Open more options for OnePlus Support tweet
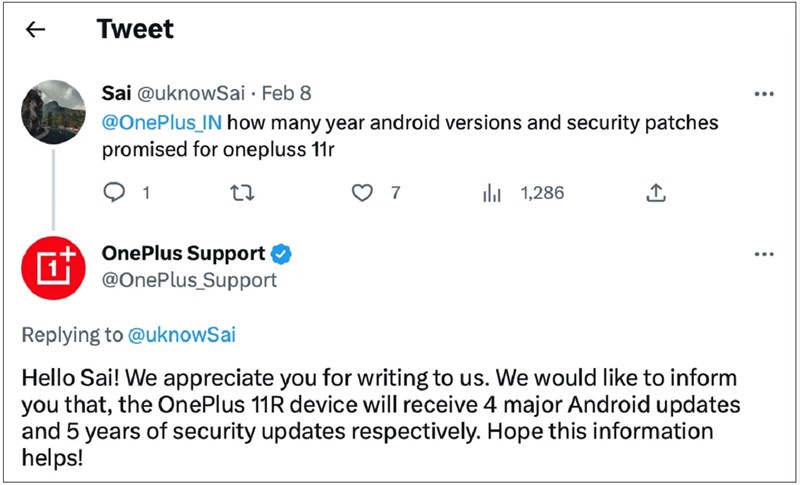Image resolution: width=800 pixels, height=485 pixels. 763,255
